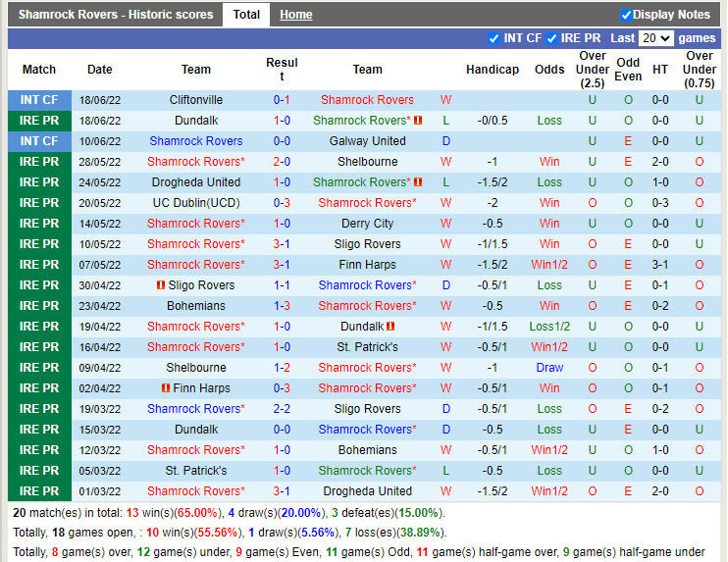Click the 65.00% win percentage summary
The height and width of the screenshot is (562, 728).
pos(197,513)
